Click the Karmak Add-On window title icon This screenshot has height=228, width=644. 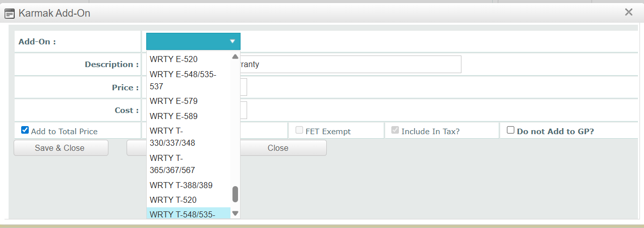point(10,14)
